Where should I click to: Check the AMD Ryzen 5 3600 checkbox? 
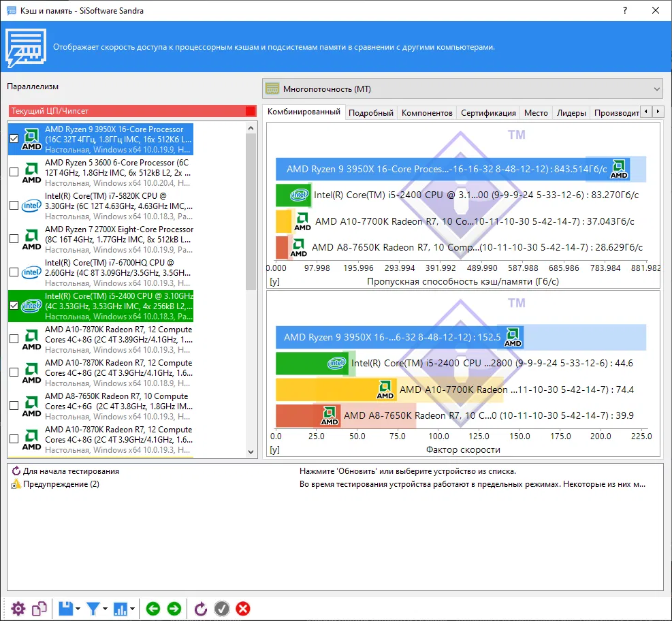point(14,172)
